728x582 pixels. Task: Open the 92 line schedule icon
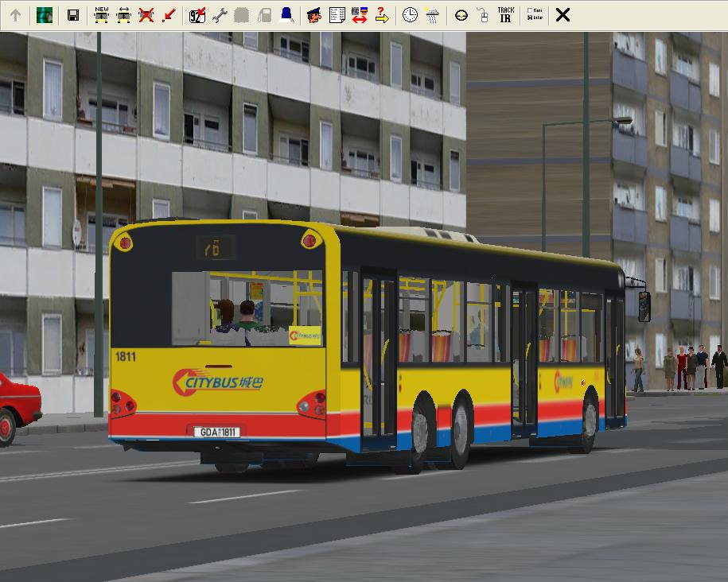pos(197,15)
